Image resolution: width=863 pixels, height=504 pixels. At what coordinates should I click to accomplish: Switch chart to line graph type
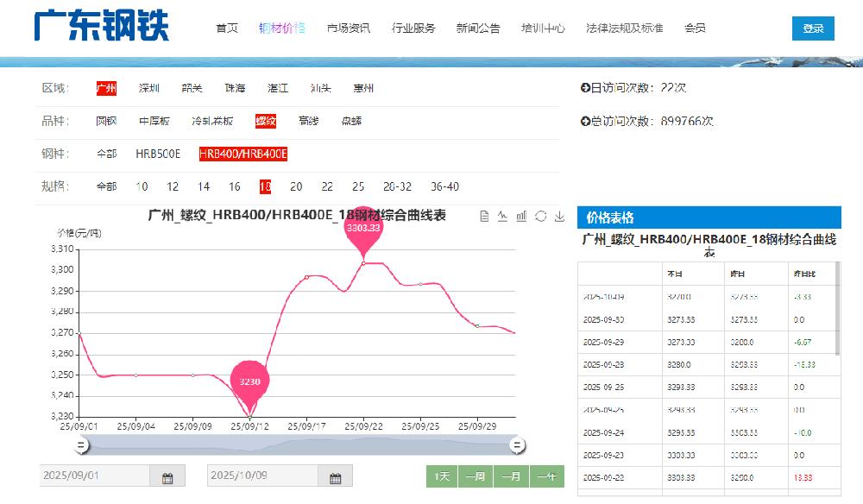(x=502, y=216)
